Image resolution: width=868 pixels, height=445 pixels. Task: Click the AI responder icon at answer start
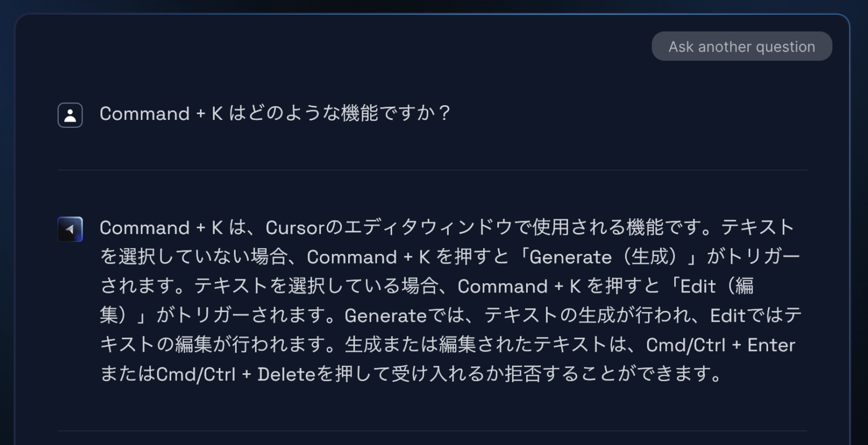click(70, 229)
